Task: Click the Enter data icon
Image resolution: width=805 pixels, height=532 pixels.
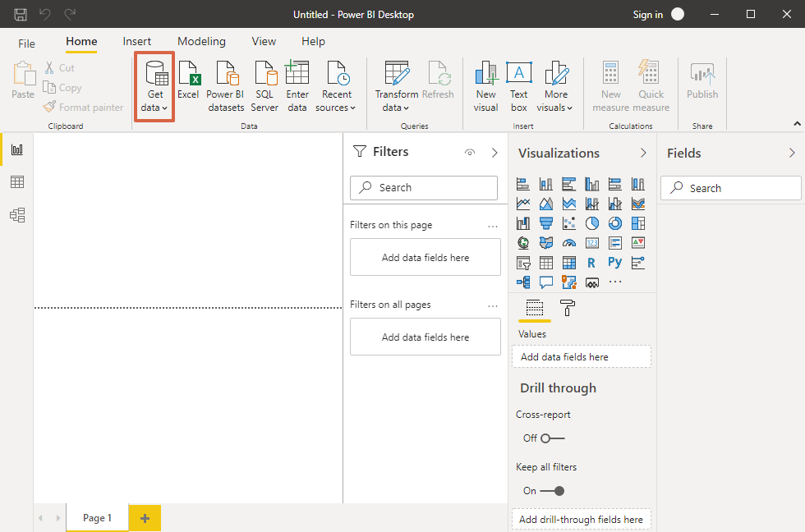Action: (297, 75)
